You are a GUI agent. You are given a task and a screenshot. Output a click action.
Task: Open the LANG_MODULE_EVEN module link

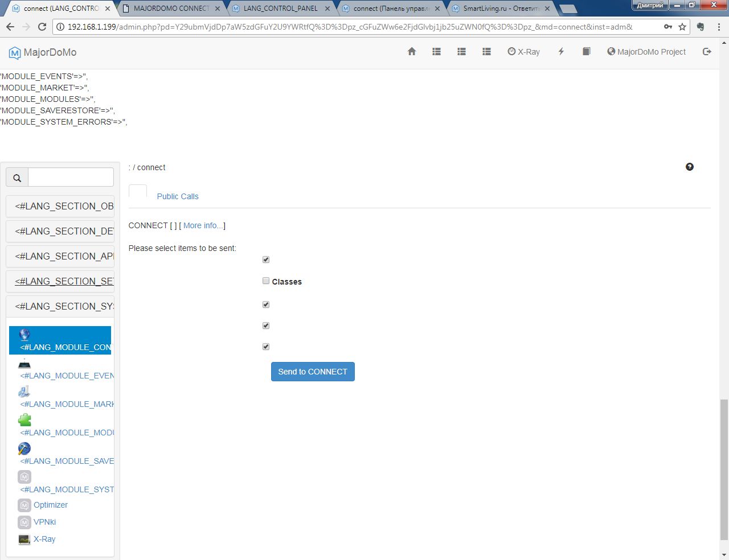(x=67, y=376)
